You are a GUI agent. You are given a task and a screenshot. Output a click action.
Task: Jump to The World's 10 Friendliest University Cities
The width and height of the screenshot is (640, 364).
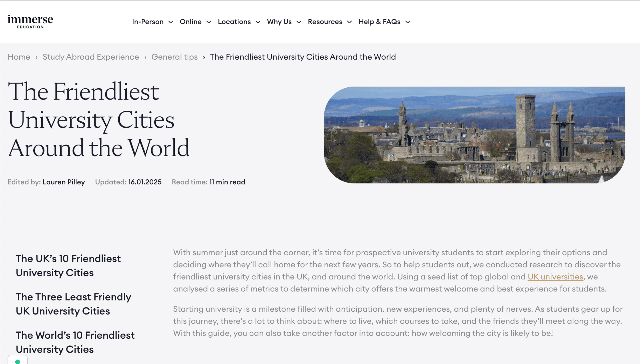point(75,342)
